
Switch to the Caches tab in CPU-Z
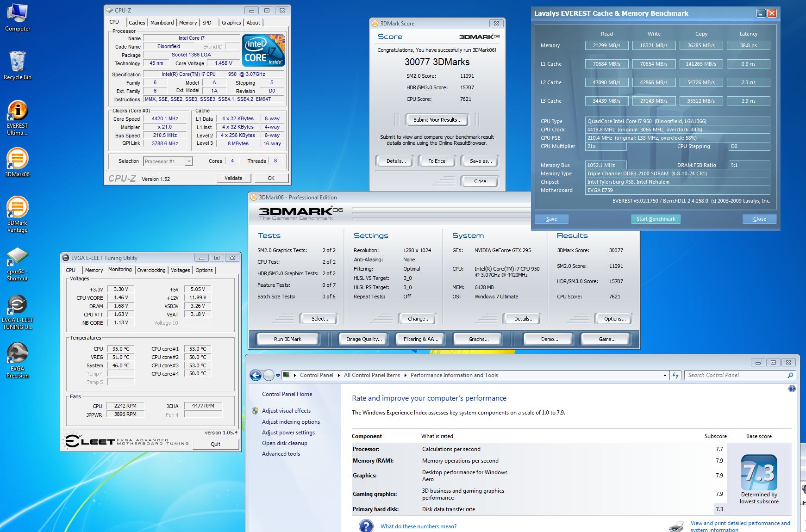click(137, 23)
